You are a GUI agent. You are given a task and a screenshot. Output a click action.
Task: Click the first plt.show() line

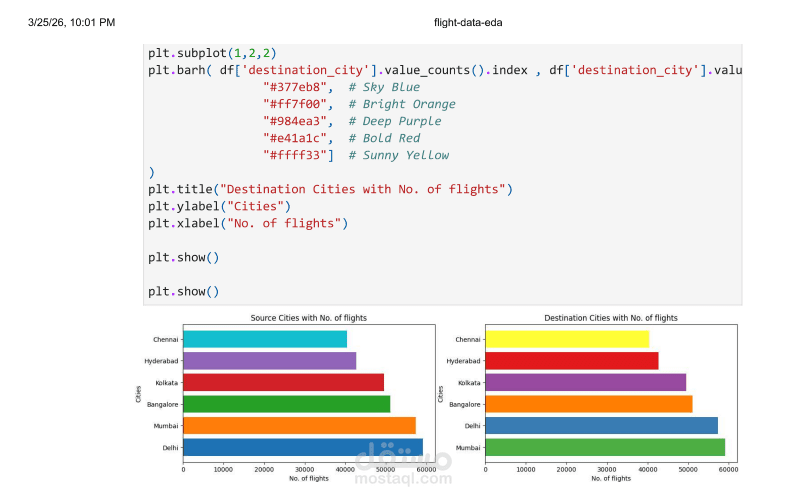183,257
